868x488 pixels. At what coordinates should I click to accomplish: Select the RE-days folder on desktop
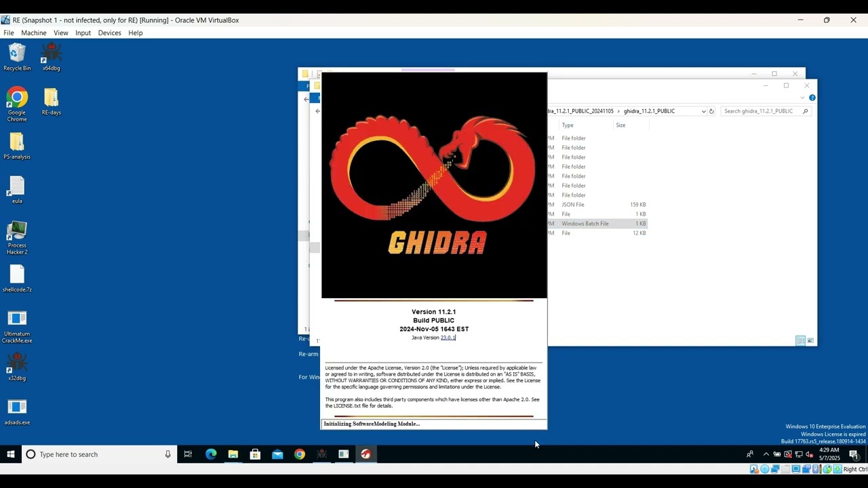pos(51,102)
